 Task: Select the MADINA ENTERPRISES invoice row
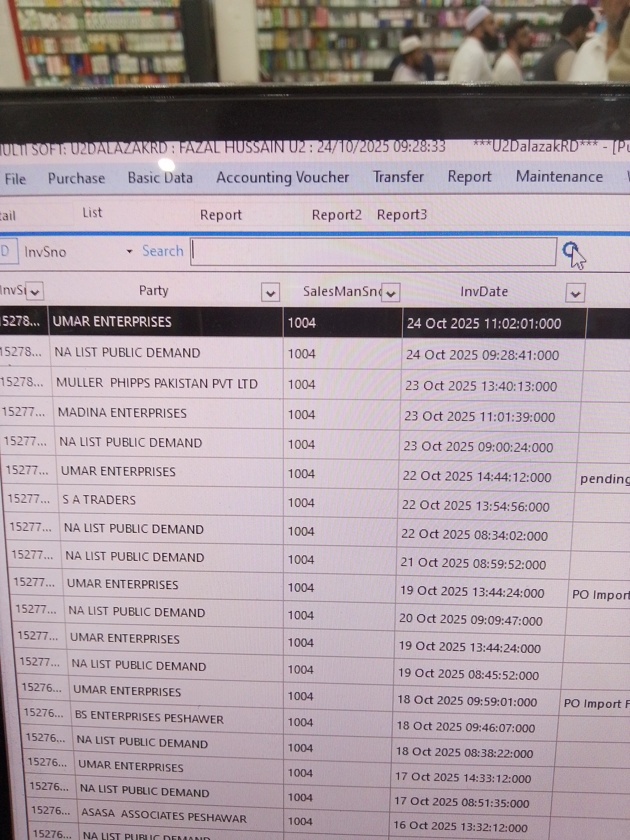122,413
